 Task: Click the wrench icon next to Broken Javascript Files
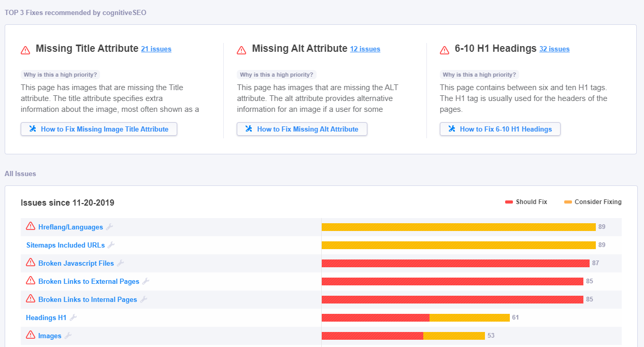click(x=121, y=263)
